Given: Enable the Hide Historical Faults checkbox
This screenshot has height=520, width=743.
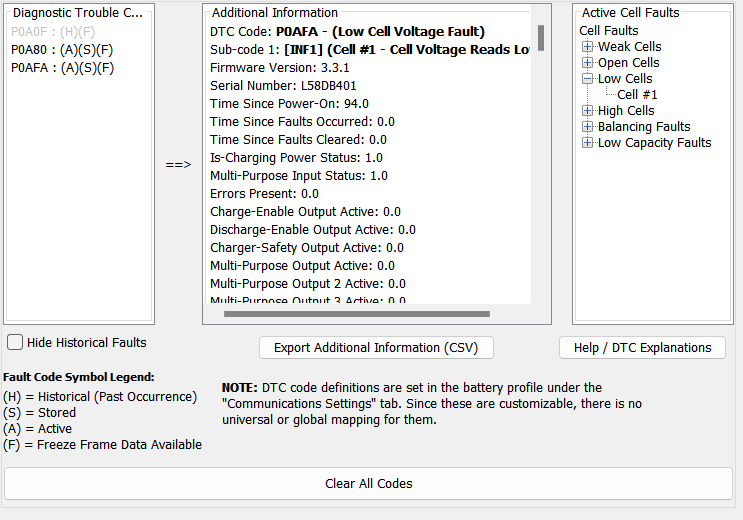Looking at the screenshot, I should (15, 342).
